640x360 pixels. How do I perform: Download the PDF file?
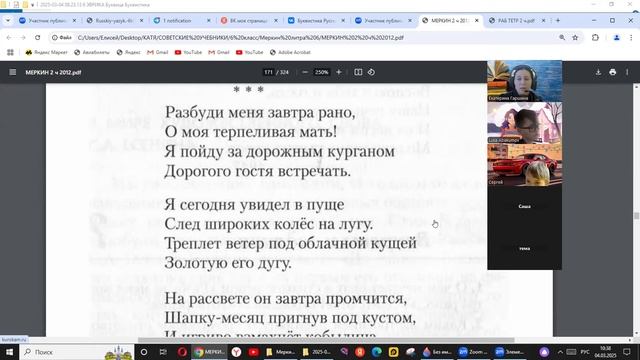[598, 72]
